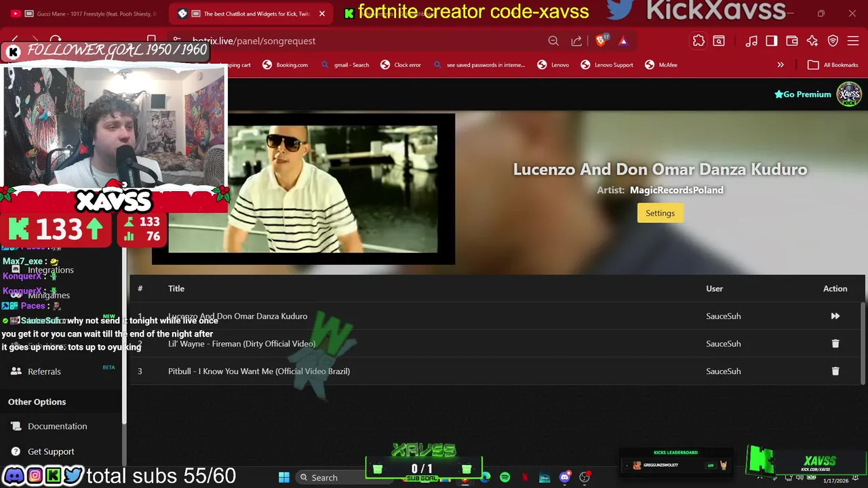868x488 pixels.
Task: Select Lucenzo And Don Omar row title
Action: 237,317
